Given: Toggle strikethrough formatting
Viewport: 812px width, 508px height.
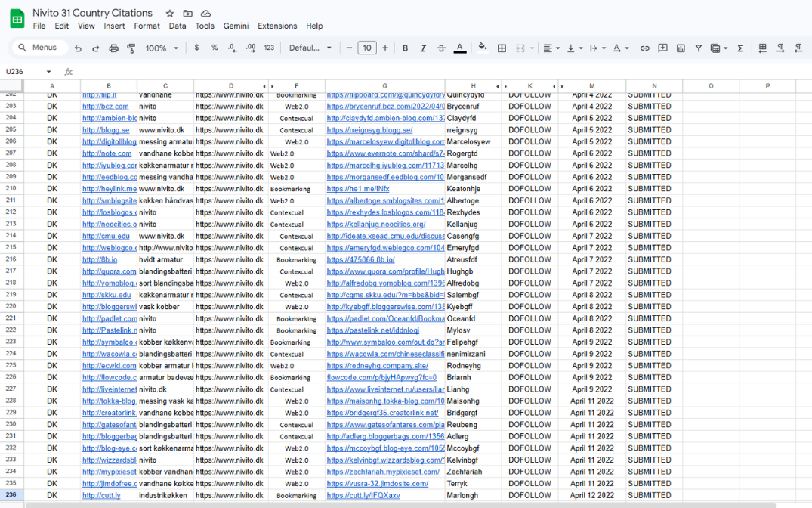Looking at the screenshot, I should point(441,48).
